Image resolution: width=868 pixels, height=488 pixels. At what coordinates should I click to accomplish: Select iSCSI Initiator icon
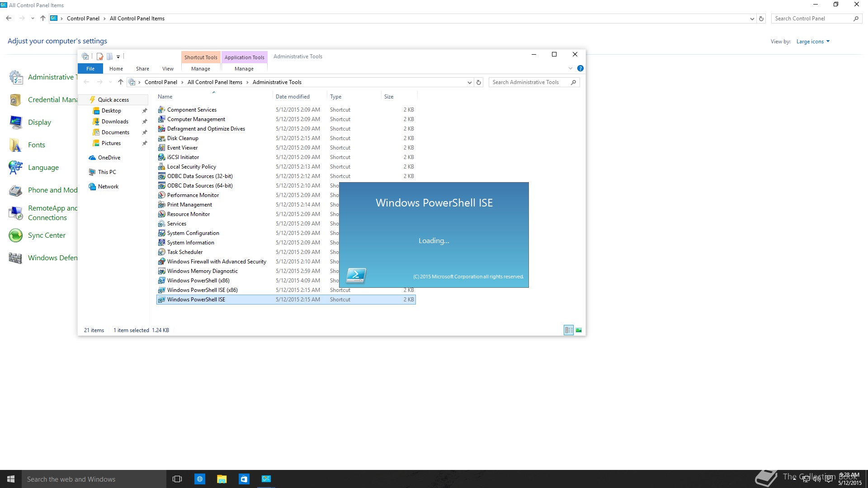pyautogui.click(x=161, y=157)
